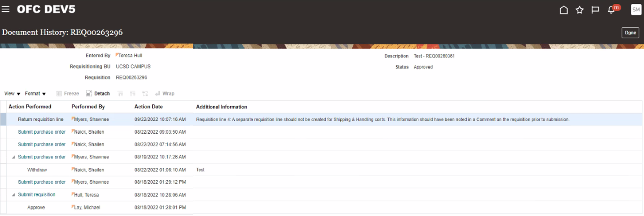644x216 pixels.
Task: Click description Test - REQ00260361
Action: coord(434,56)
